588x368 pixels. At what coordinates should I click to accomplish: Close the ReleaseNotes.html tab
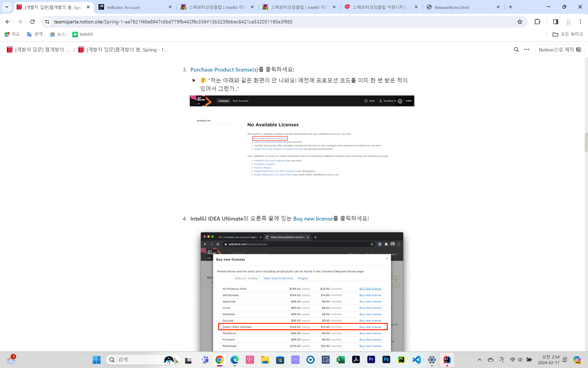[498, 7]
